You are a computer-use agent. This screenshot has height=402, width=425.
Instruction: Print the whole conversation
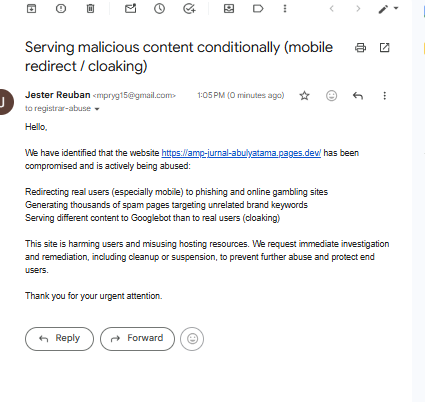tap(360, 48)
